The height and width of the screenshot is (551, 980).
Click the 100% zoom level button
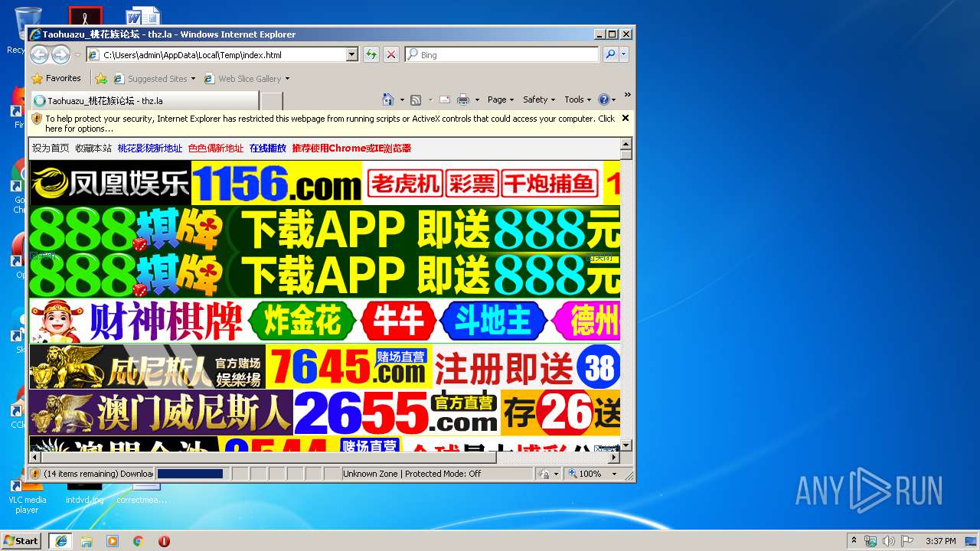point(586,474)
